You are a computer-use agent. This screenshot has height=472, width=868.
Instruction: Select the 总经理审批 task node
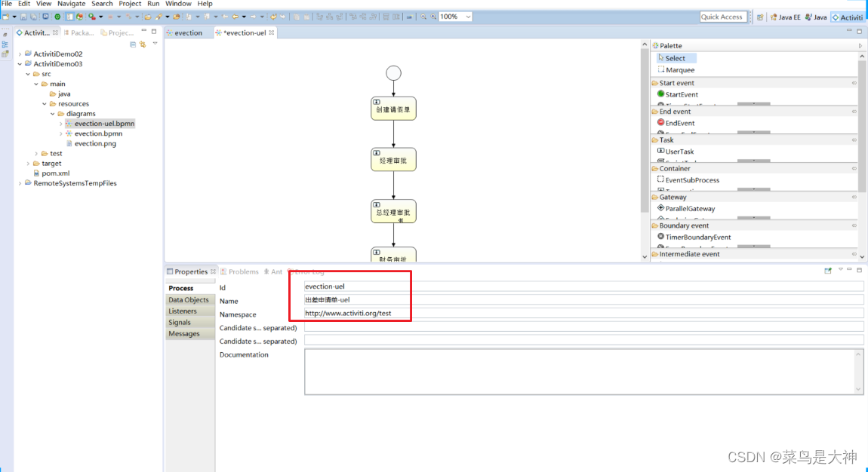click(393, 212)
